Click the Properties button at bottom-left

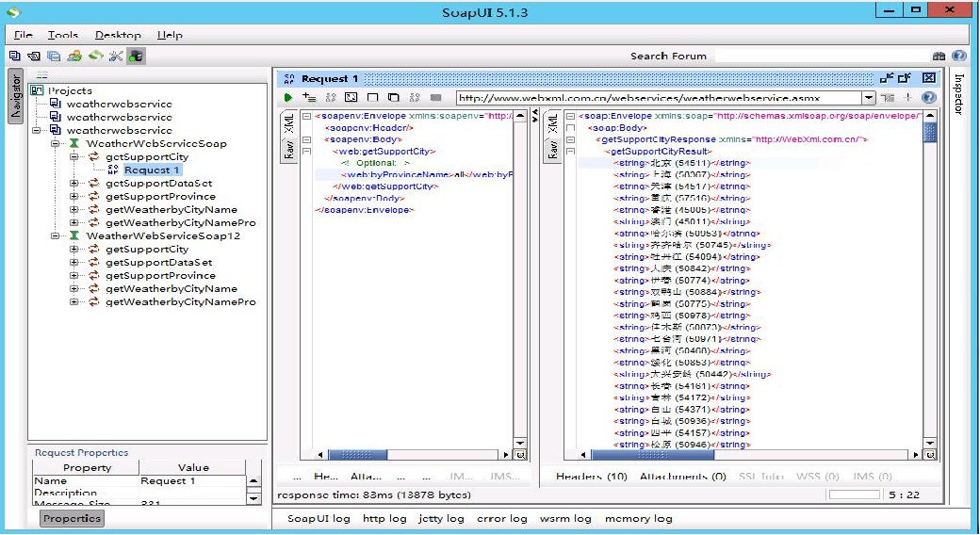point(72,518)
